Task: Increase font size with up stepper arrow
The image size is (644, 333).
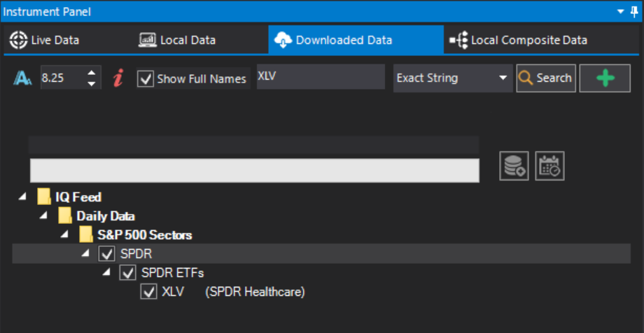Action: pyautogui.click(x=92, y=73)
